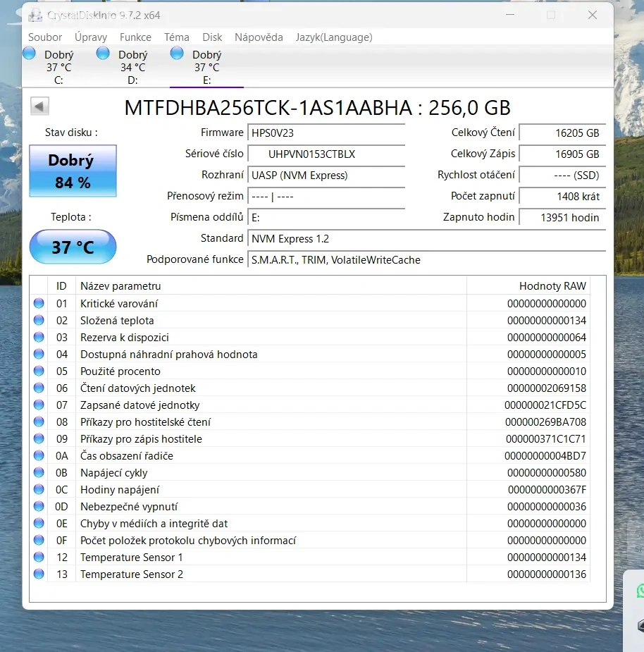The height and width of the screenshot is (652, 644).
Task: Click the Písmena oddílů field E:
Action: click(326, 218)
